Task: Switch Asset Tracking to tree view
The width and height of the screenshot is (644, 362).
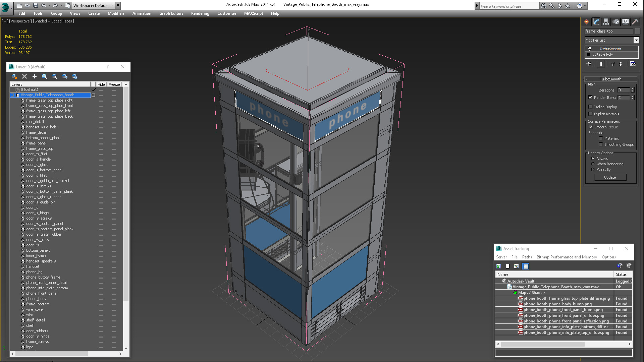Action: (x=517, y=266)
